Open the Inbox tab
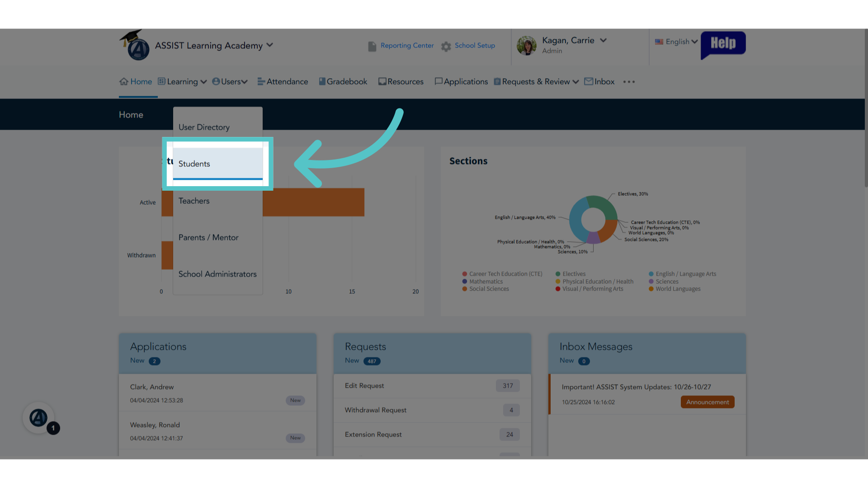The image size is (868, 488). pos(599,82)
